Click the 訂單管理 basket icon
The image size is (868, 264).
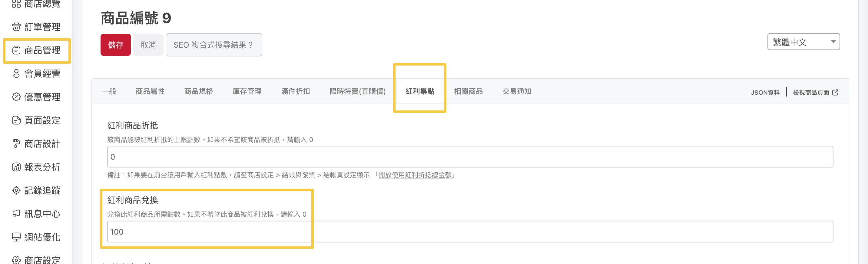(16, 27)
